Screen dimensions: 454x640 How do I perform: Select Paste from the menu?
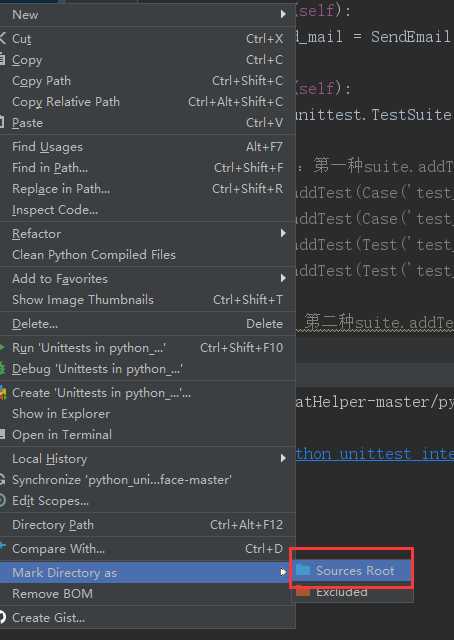pos(147,123)
